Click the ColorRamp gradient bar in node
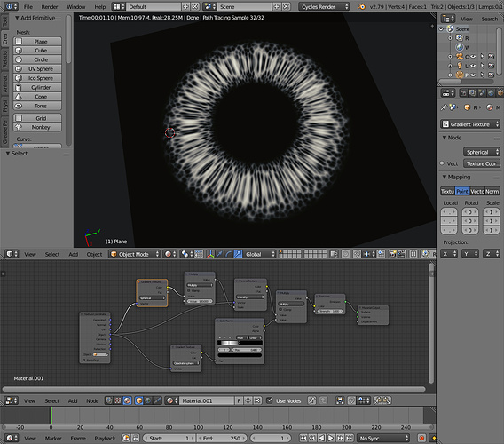 point(240,343)
